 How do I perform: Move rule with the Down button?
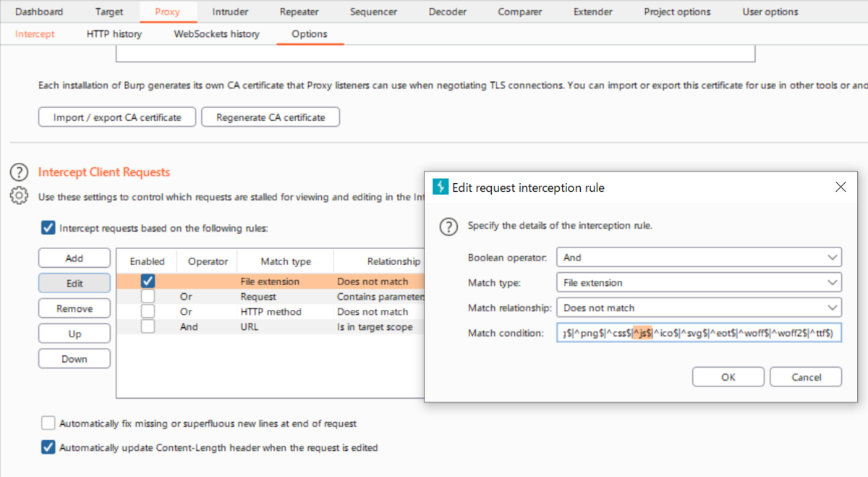click(75, 358)
